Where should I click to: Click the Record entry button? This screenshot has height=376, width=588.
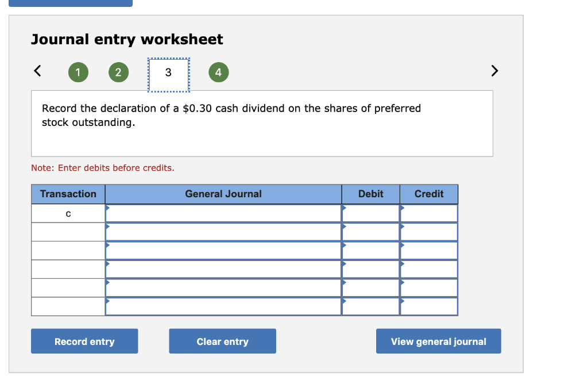pyautogui.click(x=84, y=341)
